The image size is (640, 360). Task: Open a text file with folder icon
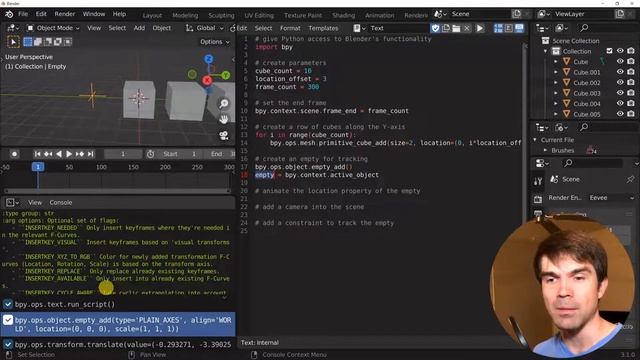(456, 28)
